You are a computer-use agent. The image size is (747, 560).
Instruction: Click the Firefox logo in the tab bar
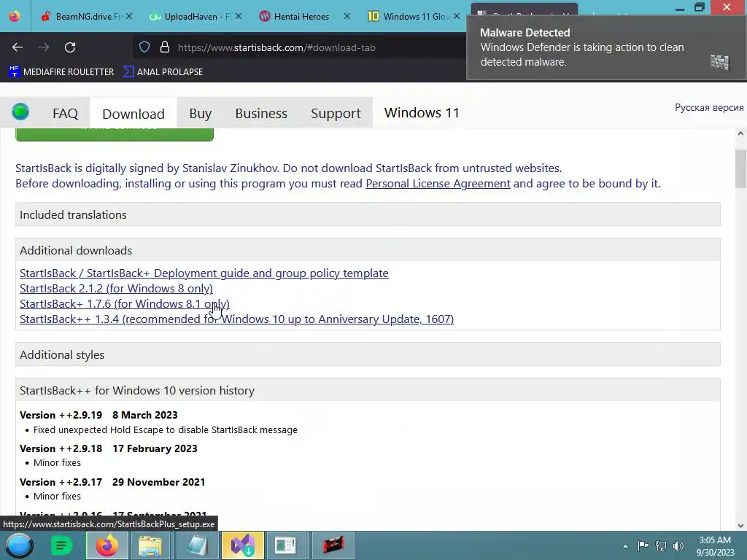tap(15, 16)
